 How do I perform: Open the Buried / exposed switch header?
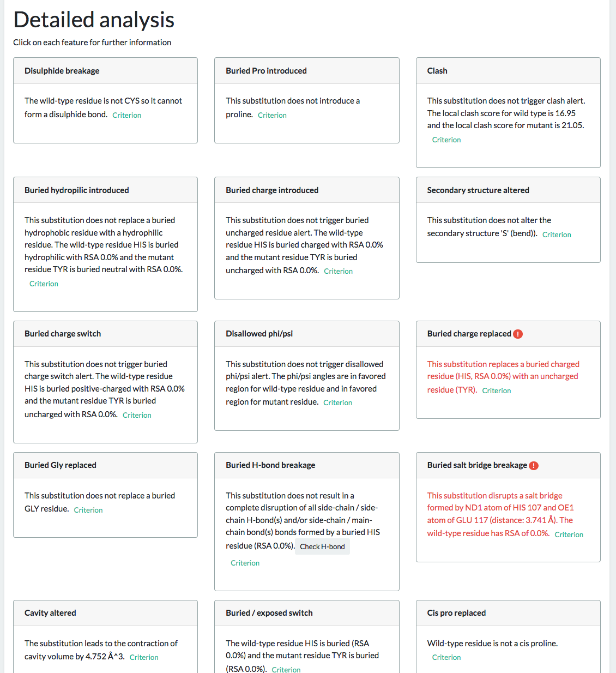[306, 613]
